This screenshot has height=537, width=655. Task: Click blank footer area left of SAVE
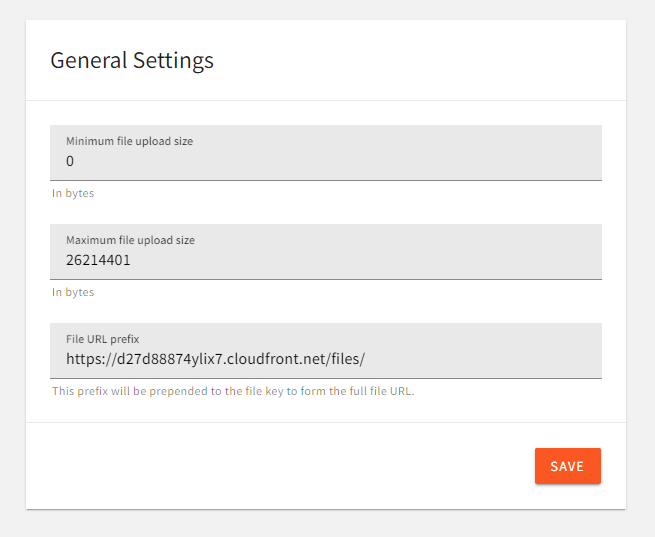(280, 466)
